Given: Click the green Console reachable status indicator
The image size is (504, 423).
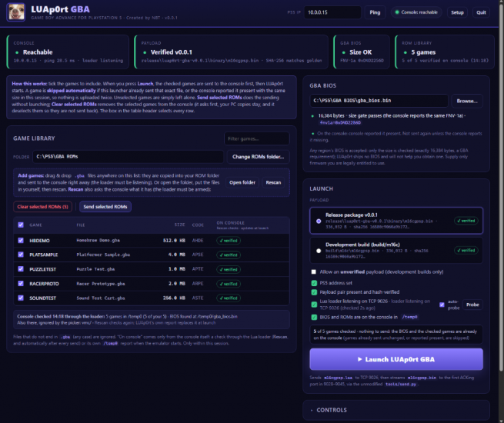Looking at the screenshot, I should pos(416,12).
